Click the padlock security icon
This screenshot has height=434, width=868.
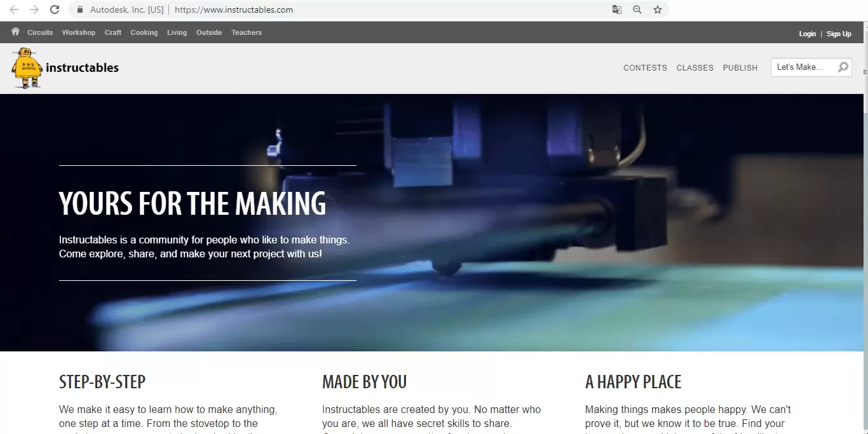(79, 10)
